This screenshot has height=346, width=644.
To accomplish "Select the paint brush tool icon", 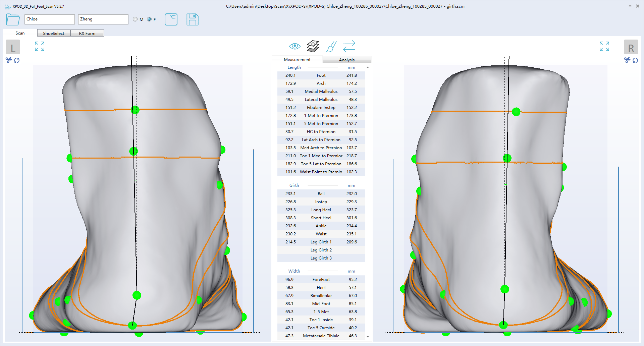I will pos(331,47).
